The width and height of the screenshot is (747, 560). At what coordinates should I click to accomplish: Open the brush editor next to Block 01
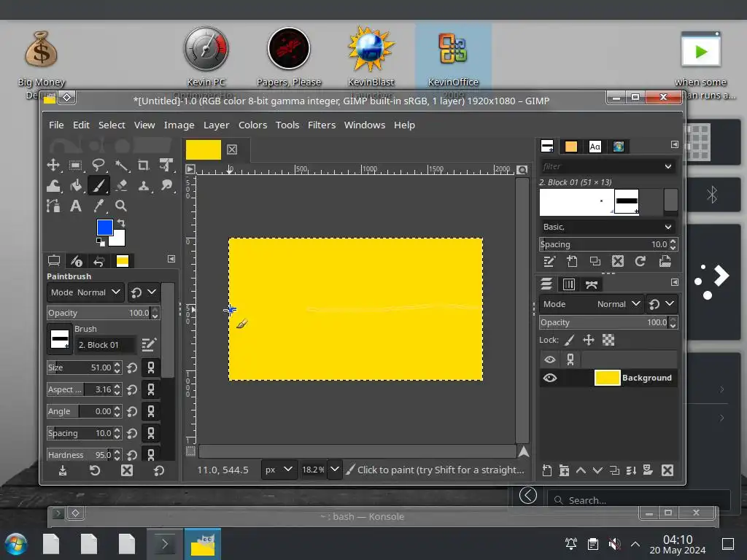click(x=149, y=344)
